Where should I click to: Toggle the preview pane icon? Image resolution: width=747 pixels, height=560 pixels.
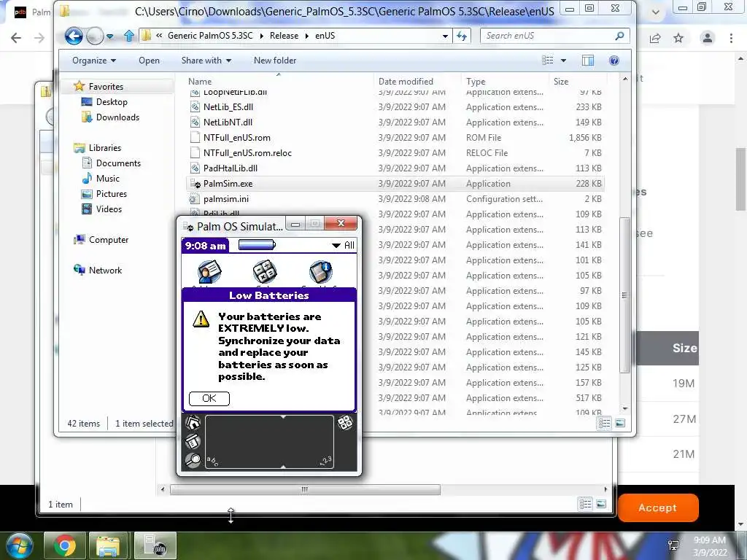588,61
